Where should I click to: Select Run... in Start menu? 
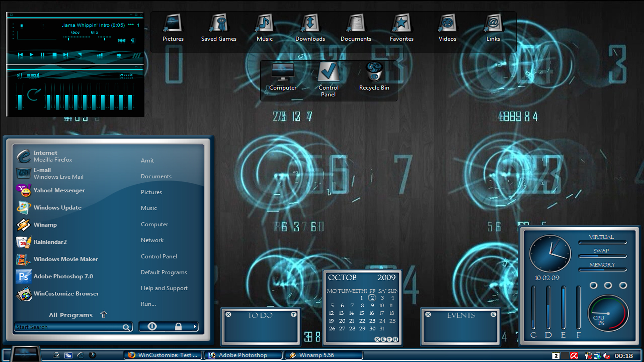tap(148, 304)
